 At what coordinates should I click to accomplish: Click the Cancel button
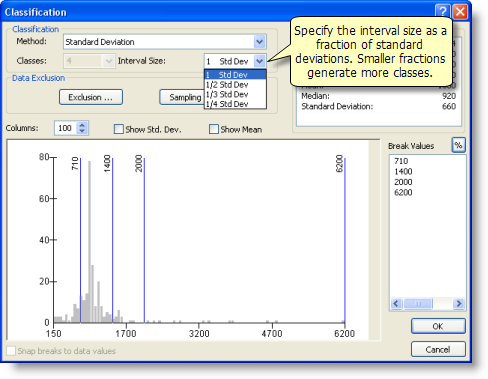pos(438,350)
